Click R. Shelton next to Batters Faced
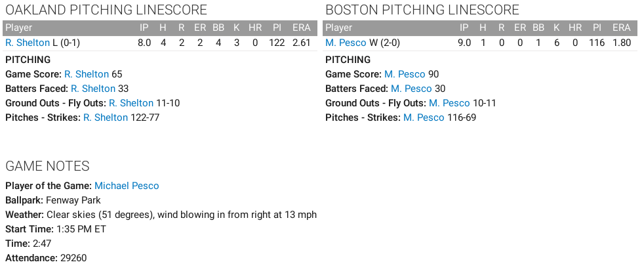Screen dimensions: 644x277 (x=93, y=89)
